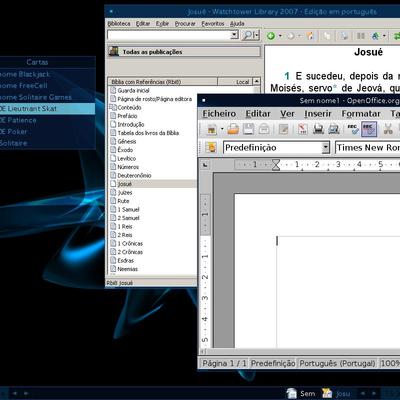400x400 pixels.
Task: Click Predefinição page style in status bar
Action: point(273,363)
